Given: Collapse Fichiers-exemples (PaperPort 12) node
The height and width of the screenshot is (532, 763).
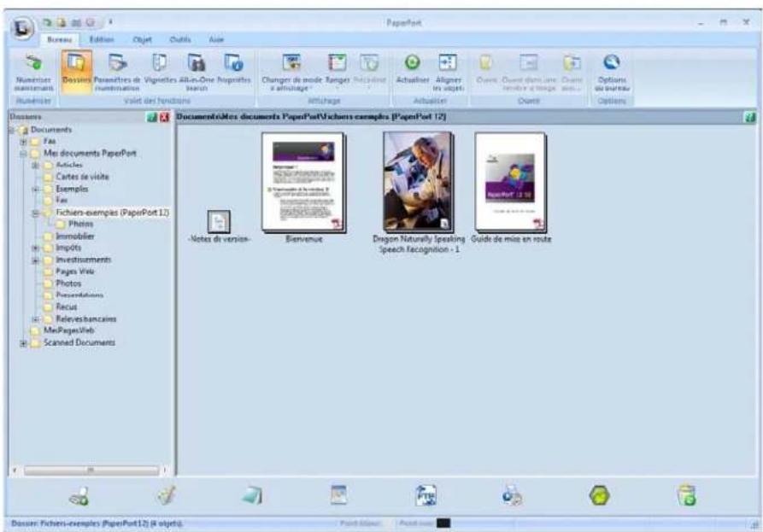Looking at the screenshot, I should (36, 213).
